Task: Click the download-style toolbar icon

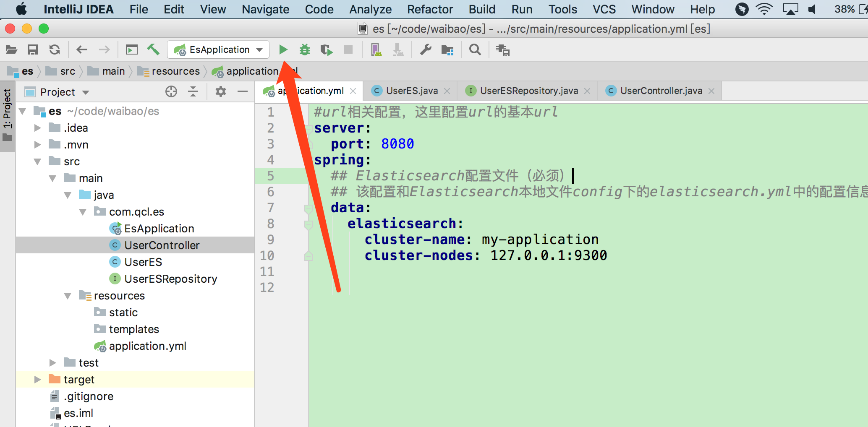Action: (x=398, y=50)
